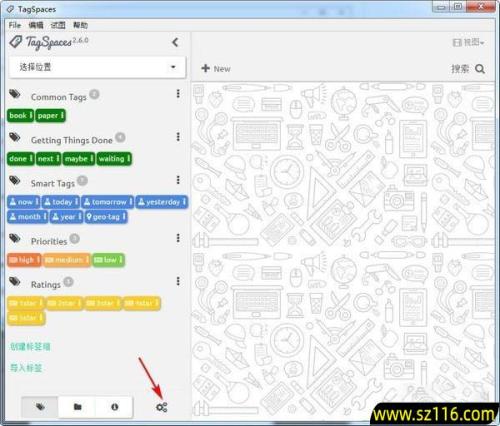
Task: Click the tags icon beside Ratings
Action: [15, 282]
